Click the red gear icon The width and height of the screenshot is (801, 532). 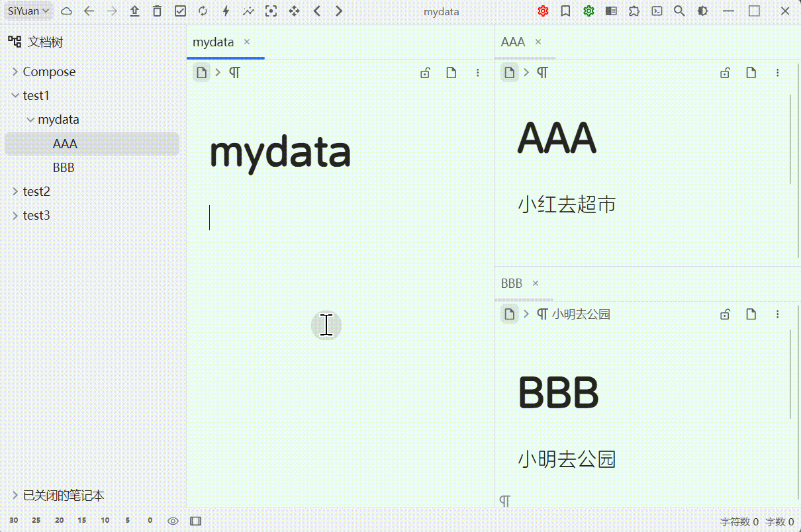click(543, 11)
